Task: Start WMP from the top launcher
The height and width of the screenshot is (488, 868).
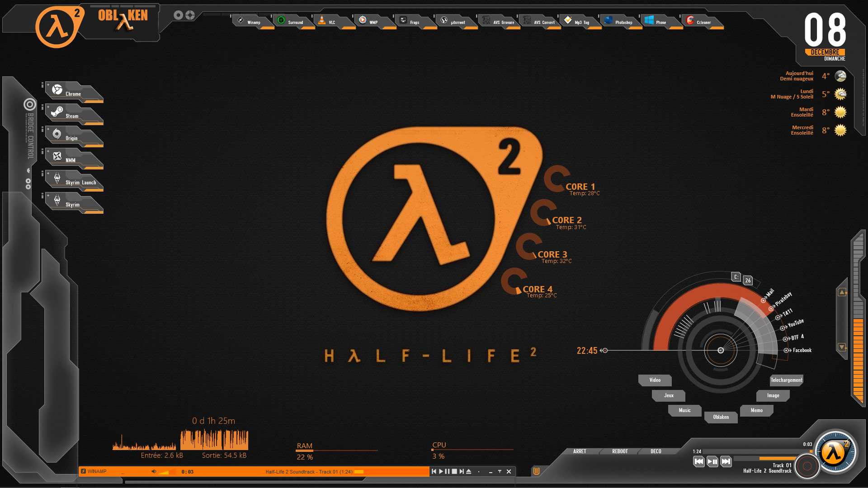Action: (375, 21)
